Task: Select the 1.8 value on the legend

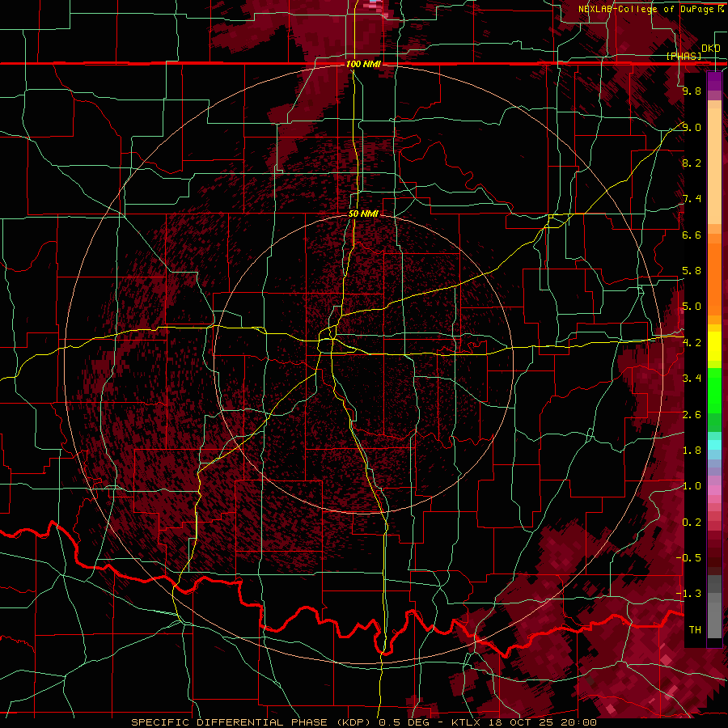Action: [x=692, y=451]
